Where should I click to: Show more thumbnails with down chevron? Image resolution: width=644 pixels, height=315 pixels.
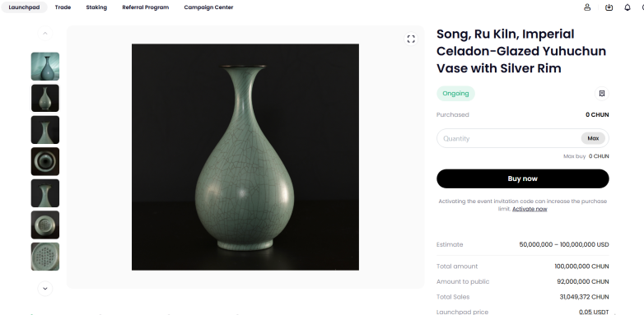pos(45,289)
